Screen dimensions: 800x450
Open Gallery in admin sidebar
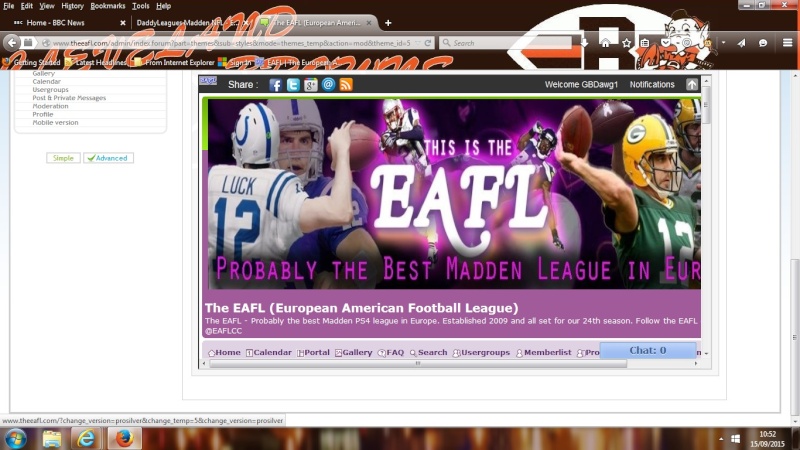tap(43, 74)
